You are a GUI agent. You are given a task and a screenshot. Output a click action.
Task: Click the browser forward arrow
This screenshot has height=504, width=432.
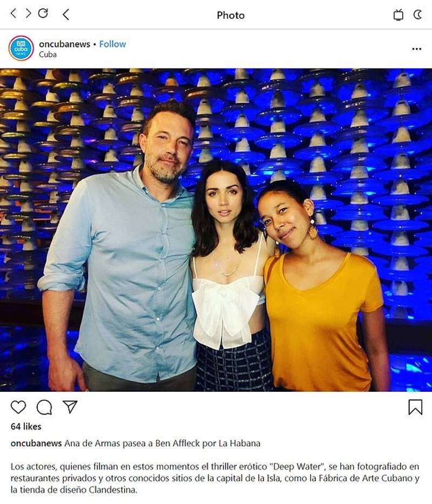coord(28,13)
